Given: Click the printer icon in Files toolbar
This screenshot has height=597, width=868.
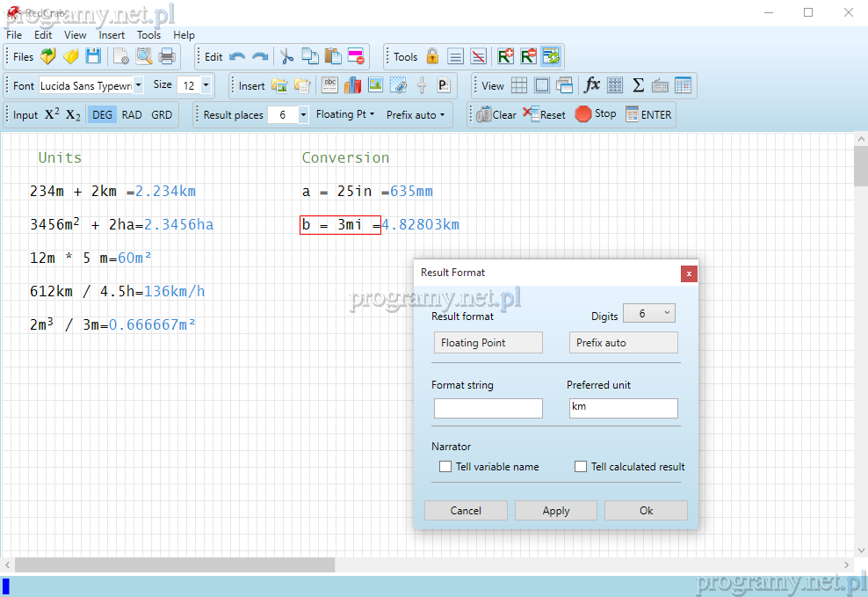Looking at the screenshot, I should pos(167,56).
